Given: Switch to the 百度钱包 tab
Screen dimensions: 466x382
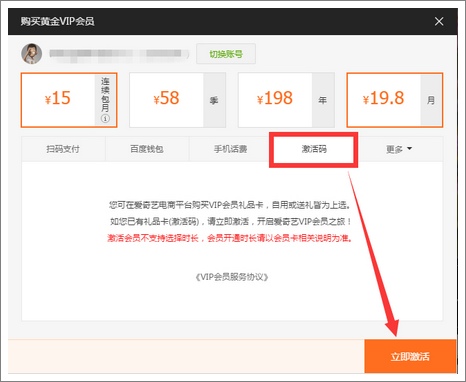Looking at the screenshot, I should click(147, 149).
